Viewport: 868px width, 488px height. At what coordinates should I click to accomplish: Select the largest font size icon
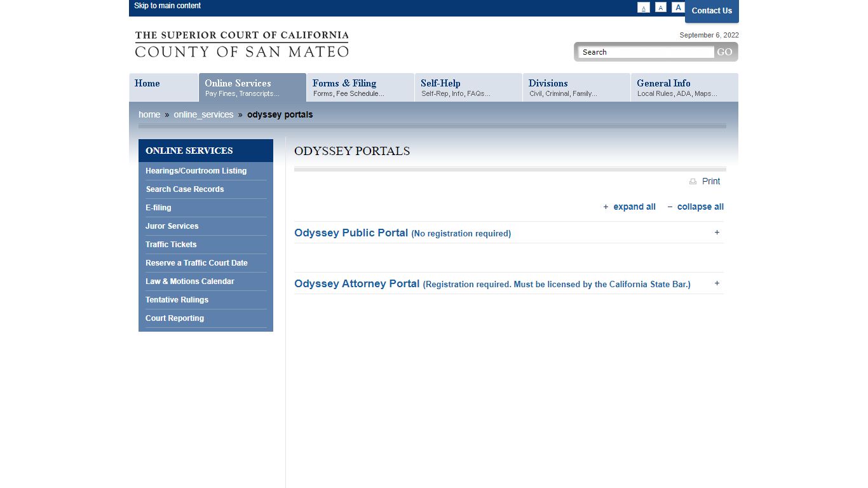pos(678,8)
